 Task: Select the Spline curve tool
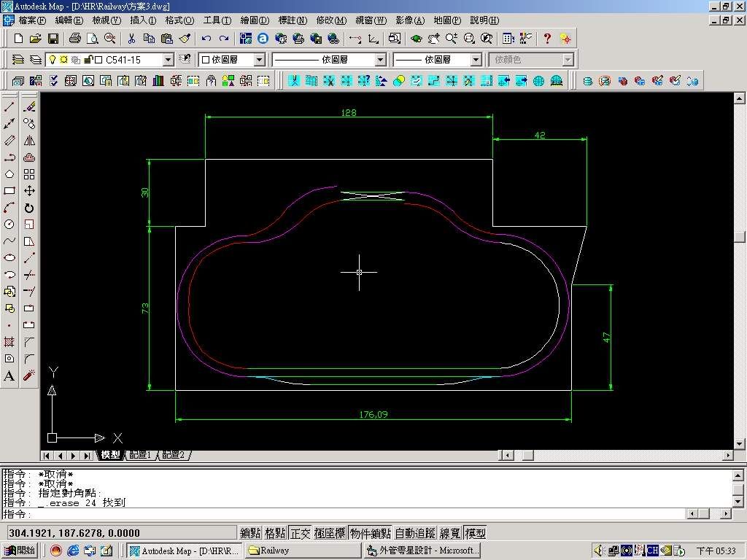[x=9, y=241]
